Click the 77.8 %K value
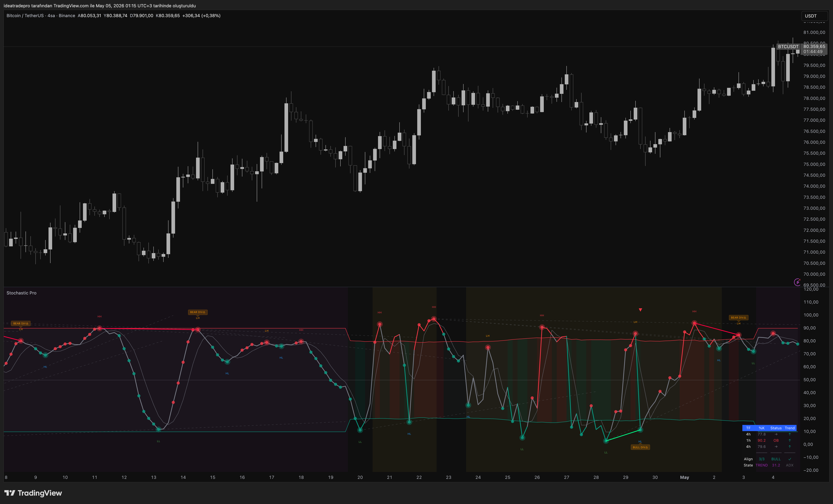 click(x=762, y=434)
